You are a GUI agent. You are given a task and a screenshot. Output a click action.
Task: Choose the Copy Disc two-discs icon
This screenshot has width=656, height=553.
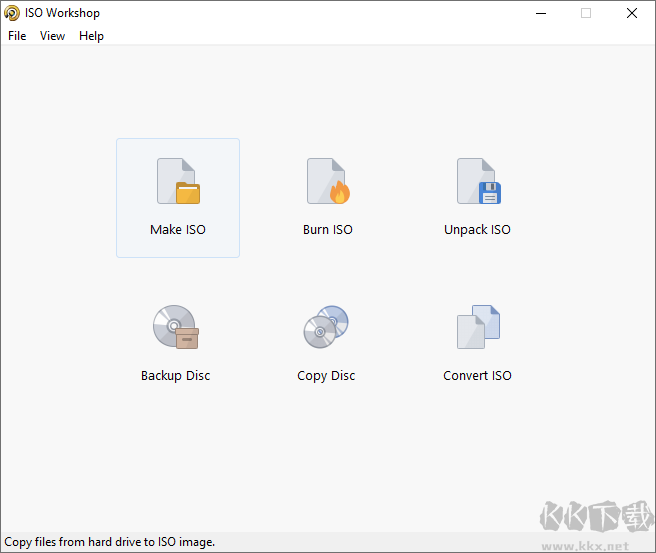(326, 327)
